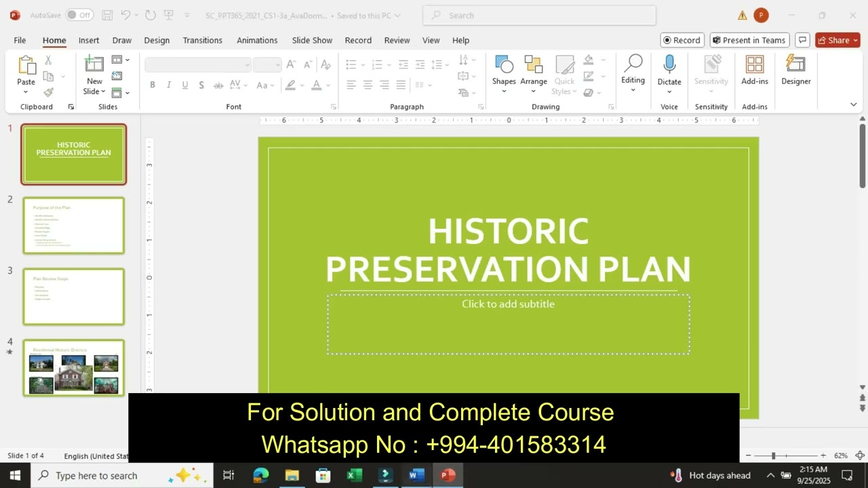Open Windows Task View
Viewport: 868px width, 488px height.
click(x=229, y=475)
